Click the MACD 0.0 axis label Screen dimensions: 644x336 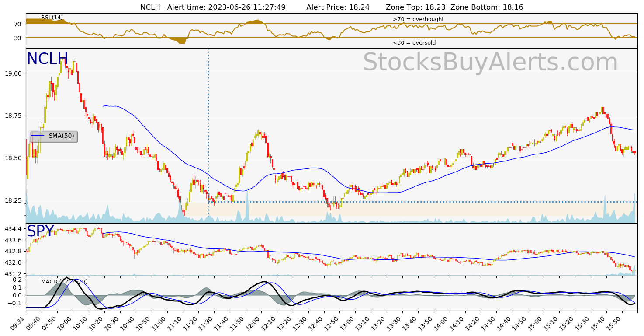(x=17, y=295)
